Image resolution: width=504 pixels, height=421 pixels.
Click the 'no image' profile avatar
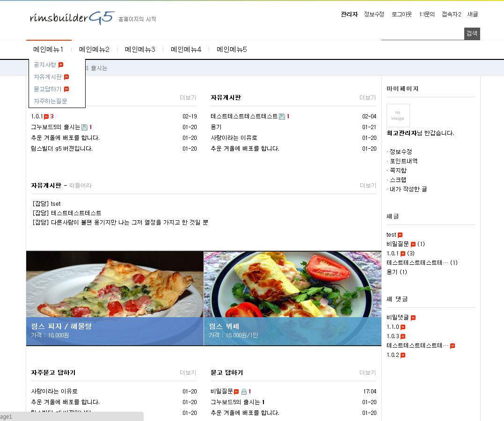click(x=398, y=116)
